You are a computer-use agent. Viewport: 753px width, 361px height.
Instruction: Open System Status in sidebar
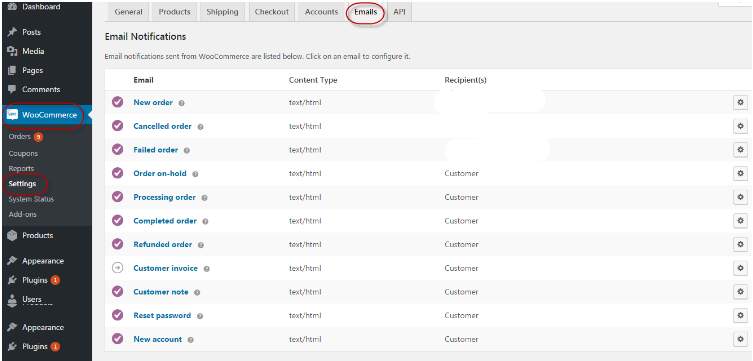point(31,199)
